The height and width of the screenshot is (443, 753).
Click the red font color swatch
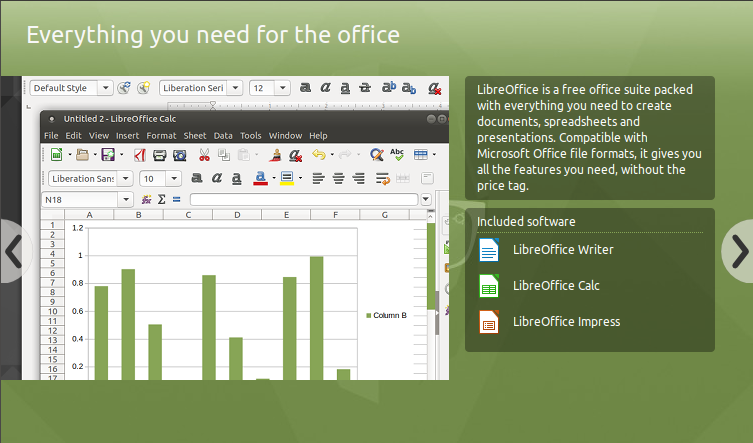pos(260,179)
